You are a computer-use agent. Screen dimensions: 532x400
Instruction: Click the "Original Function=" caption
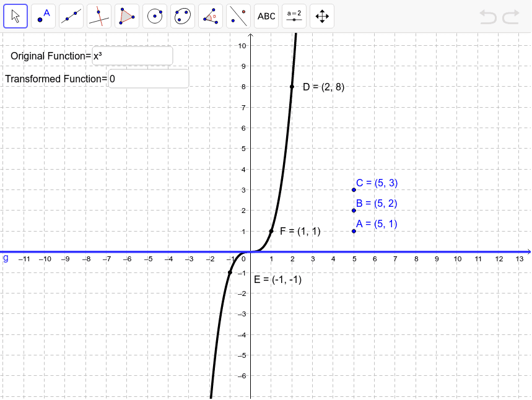click(51, 56)
